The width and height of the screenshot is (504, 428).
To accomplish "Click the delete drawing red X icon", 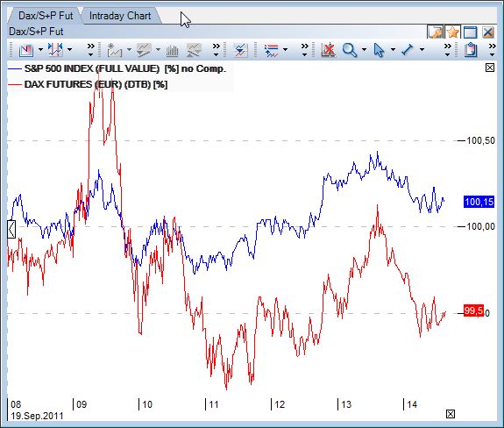I will tap(329, 50).
